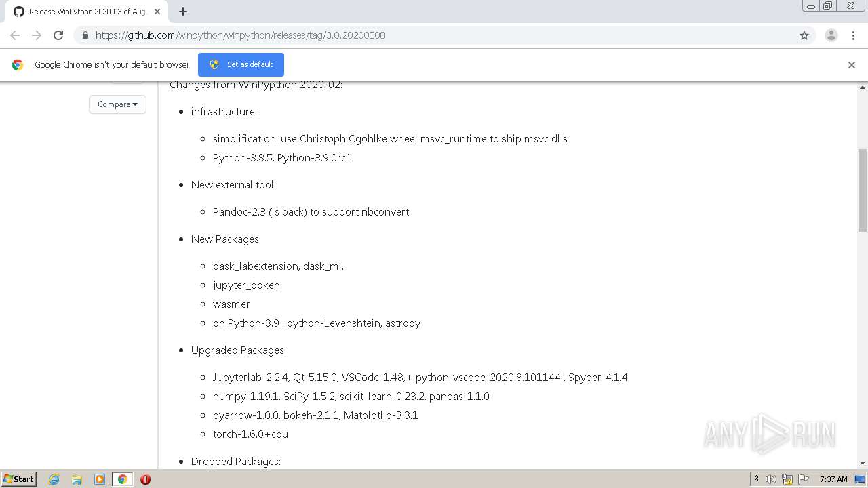
Task: Expand the Compare dropdown
Action: [117, 104]
